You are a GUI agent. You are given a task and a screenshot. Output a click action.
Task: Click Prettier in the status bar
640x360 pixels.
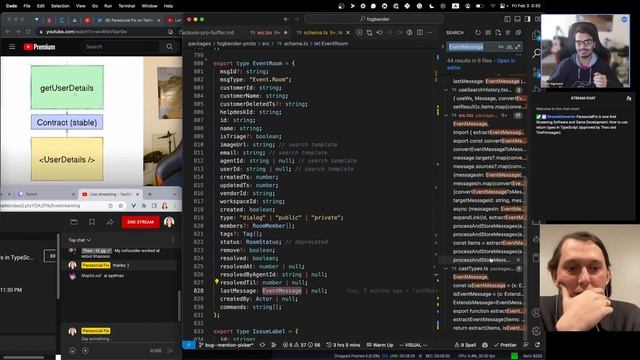tap(505, 345)
